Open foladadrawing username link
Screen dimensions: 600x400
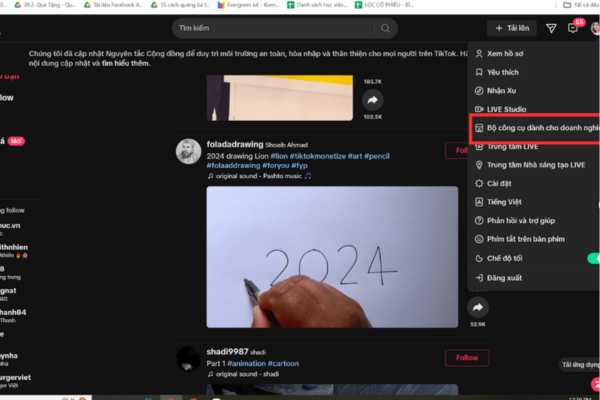coord(235,144)
